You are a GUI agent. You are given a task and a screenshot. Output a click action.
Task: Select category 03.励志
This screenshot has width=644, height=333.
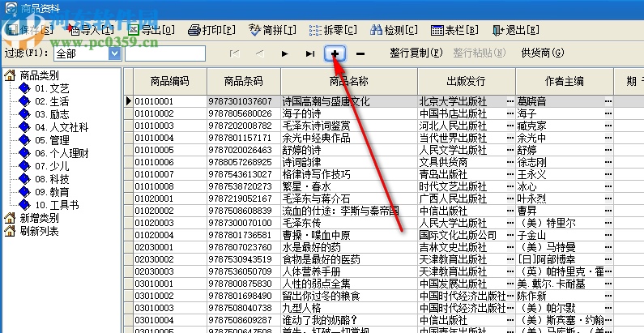click(52, 114)
